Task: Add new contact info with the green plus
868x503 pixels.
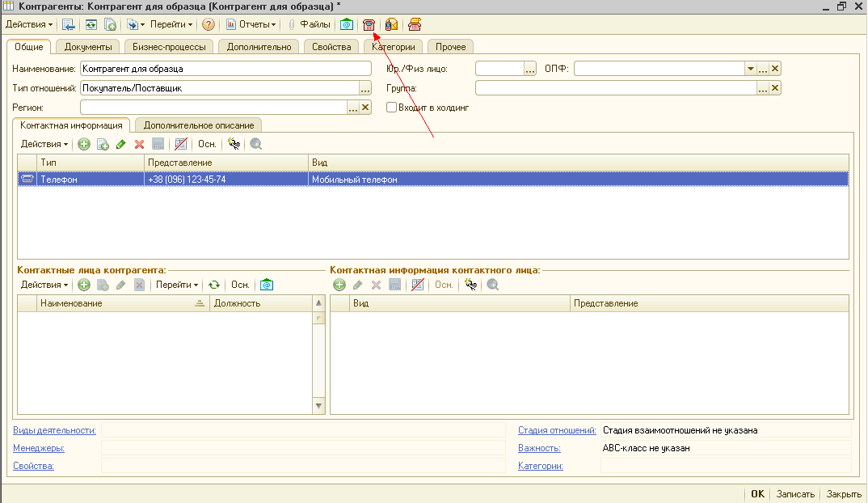Action: (x=83, y=144)
